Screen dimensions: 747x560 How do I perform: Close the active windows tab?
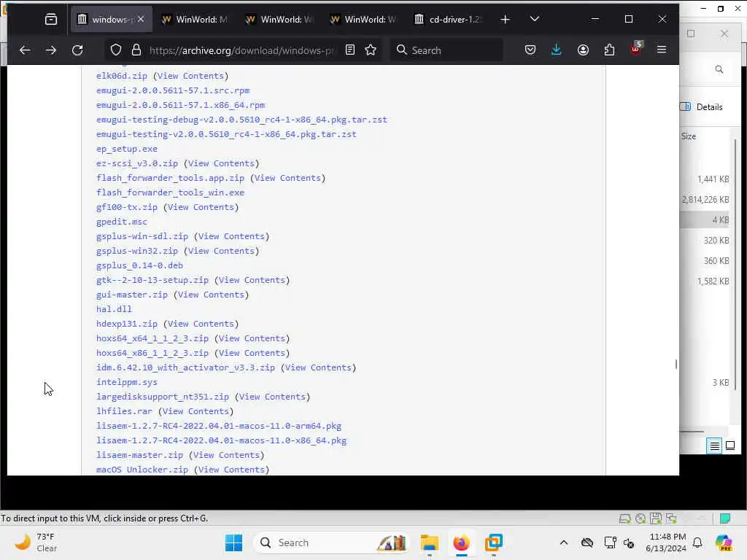[x=141, y=19]
